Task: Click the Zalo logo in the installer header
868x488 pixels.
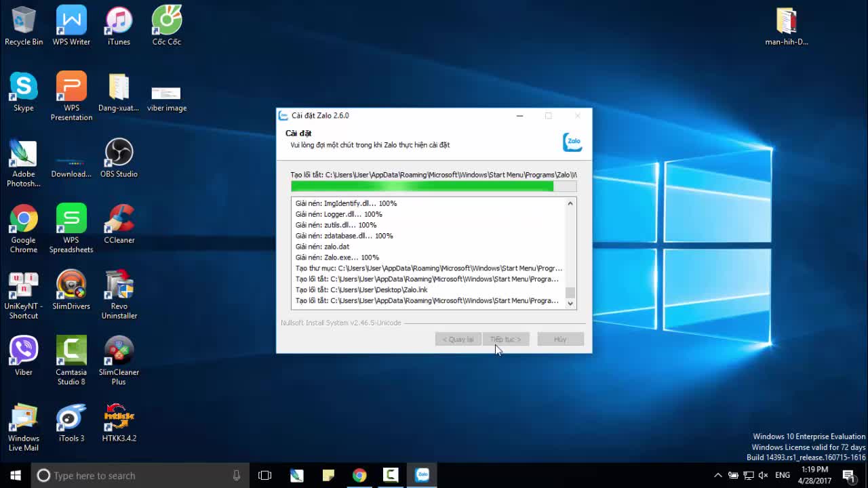Action: pyautogui.click(x=572, y=142)
